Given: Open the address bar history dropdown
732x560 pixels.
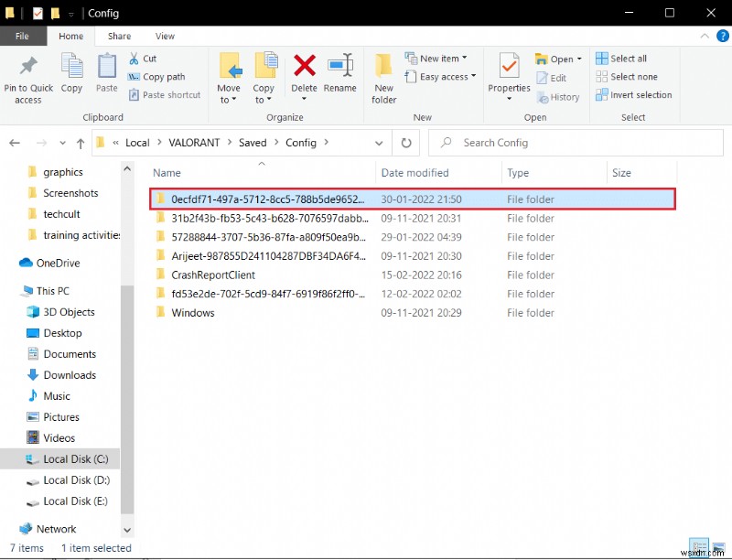Looking at the screenshot, I should (379, 144).
